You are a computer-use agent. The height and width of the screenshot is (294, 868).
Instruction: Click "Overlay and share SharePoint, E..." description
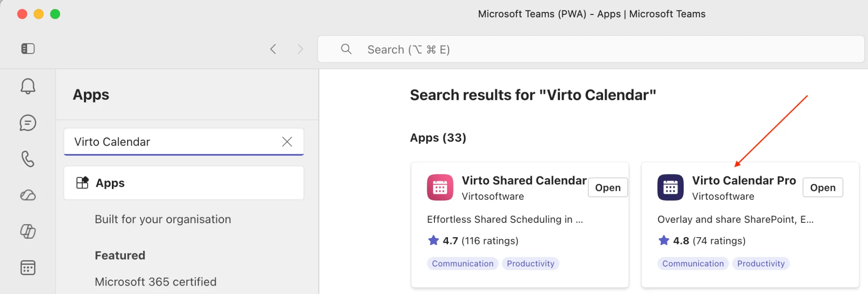click(x=736, y=219)
